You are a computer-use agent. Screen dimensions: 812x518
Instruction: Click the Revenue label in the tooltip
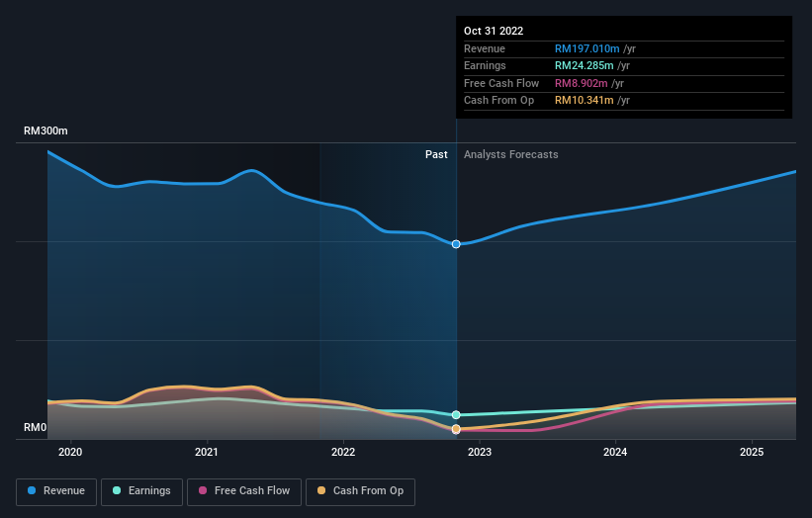tap(485, 48)
